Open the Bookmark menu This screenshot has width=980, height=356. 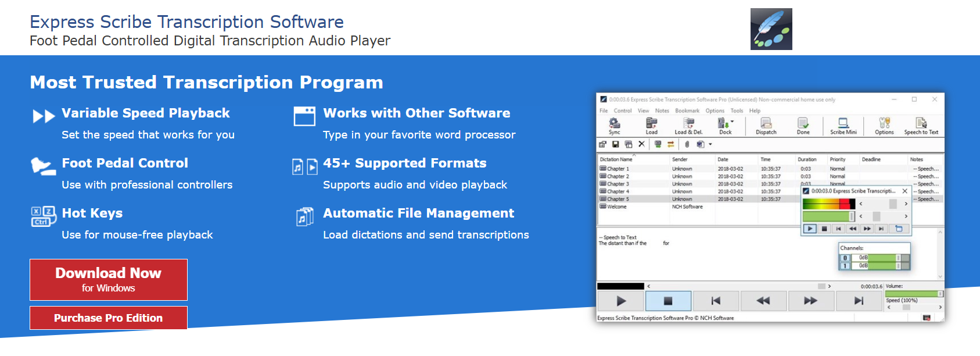click(x=687, y=111)
